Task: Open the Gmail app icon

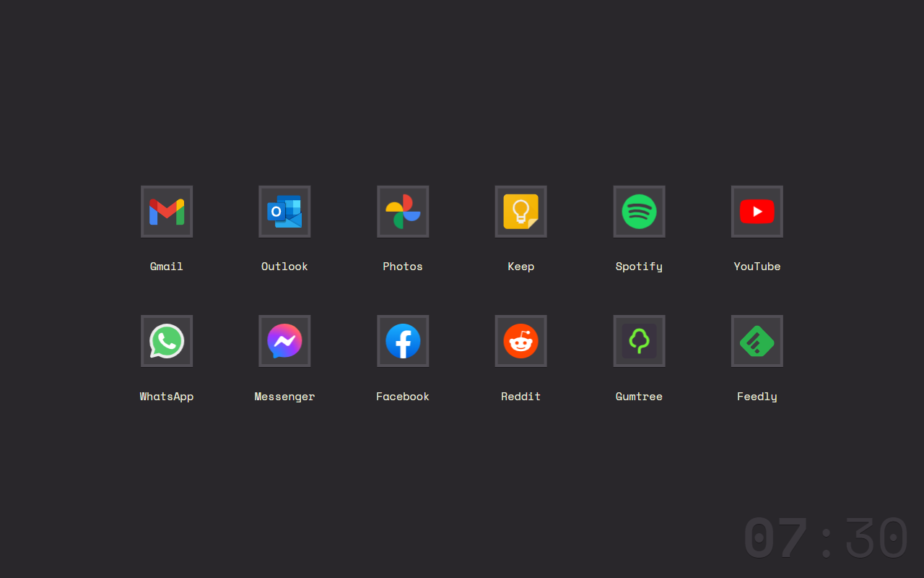Action: click(167, 211)
